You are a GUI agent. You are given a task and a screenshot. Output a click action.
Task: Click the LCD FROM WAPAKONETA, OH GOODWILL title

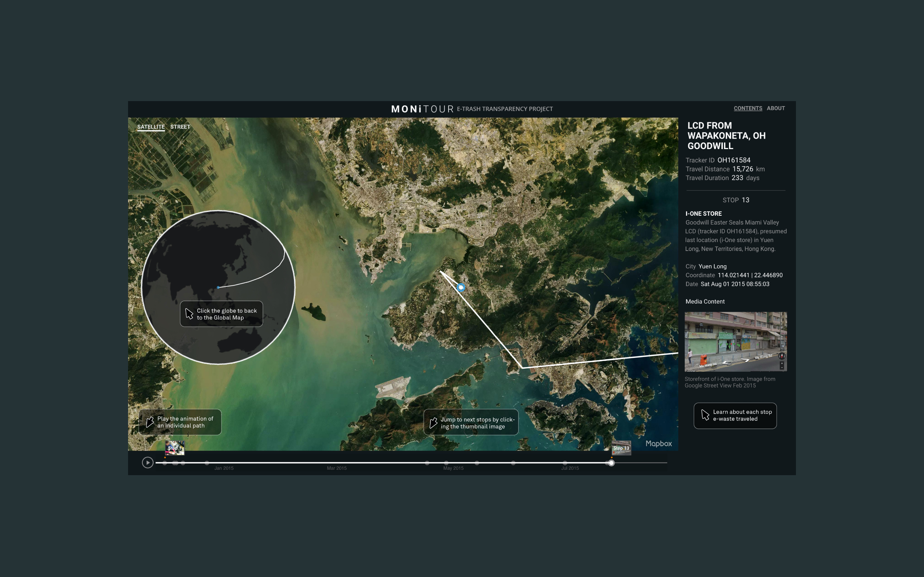point(726,136)
